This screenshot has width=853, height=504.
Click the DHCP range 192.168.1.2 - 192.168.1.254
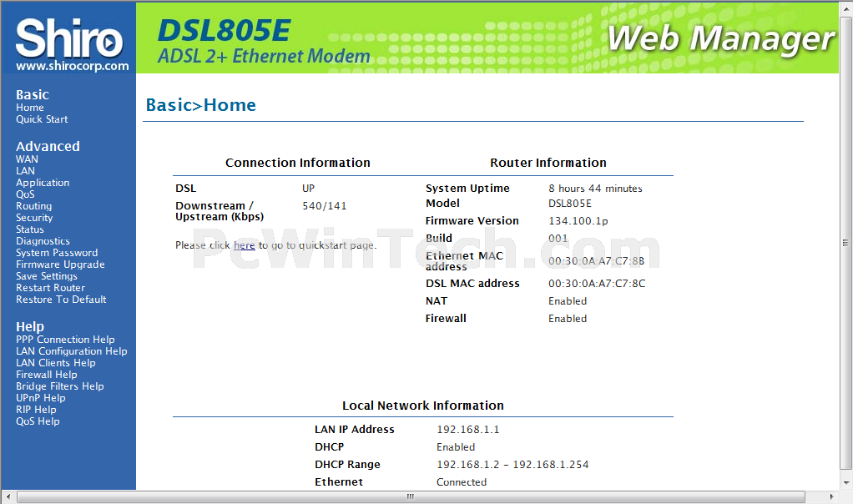(x=512, y=464)
